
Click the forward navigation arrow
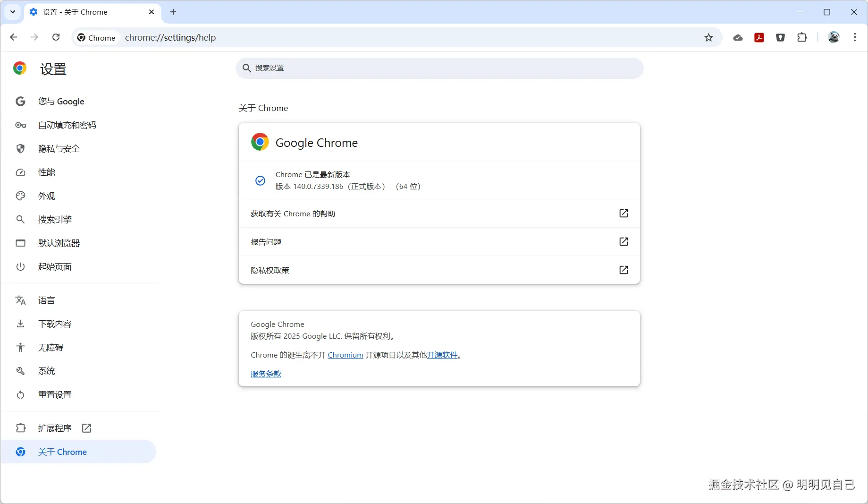[34, 37]
